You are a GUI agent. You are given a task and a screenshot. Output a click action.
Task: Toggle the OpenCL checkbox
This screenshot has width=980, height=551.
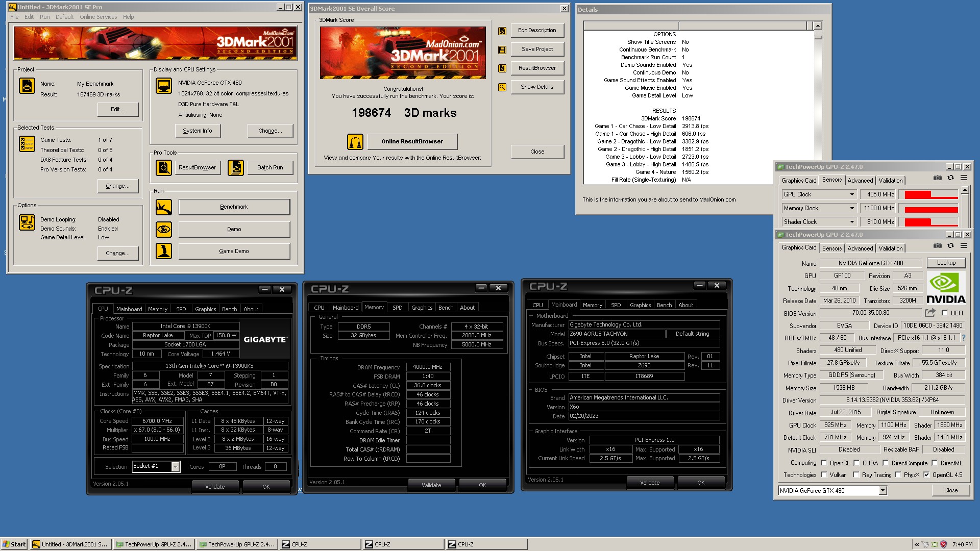coord(824,463)
